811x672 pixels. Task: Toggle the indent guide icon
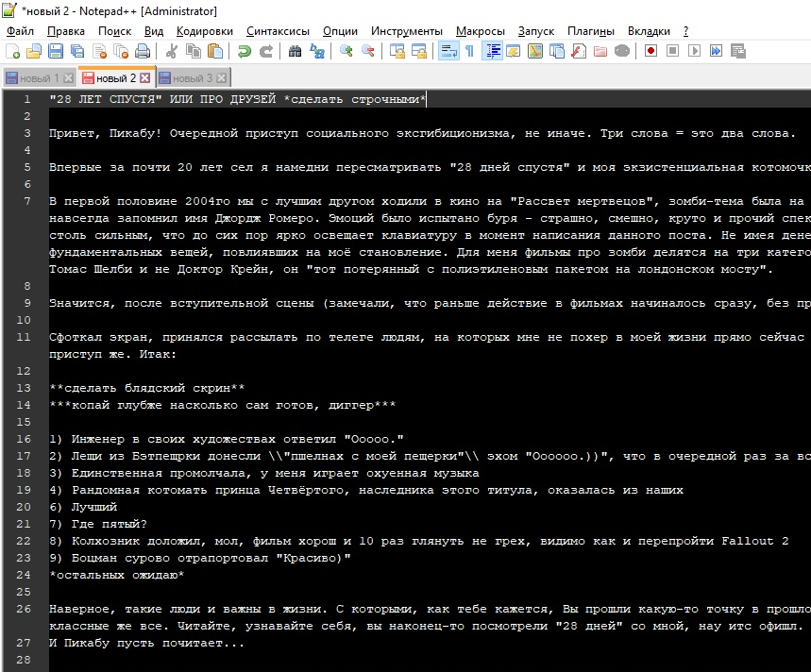point(491,51)
